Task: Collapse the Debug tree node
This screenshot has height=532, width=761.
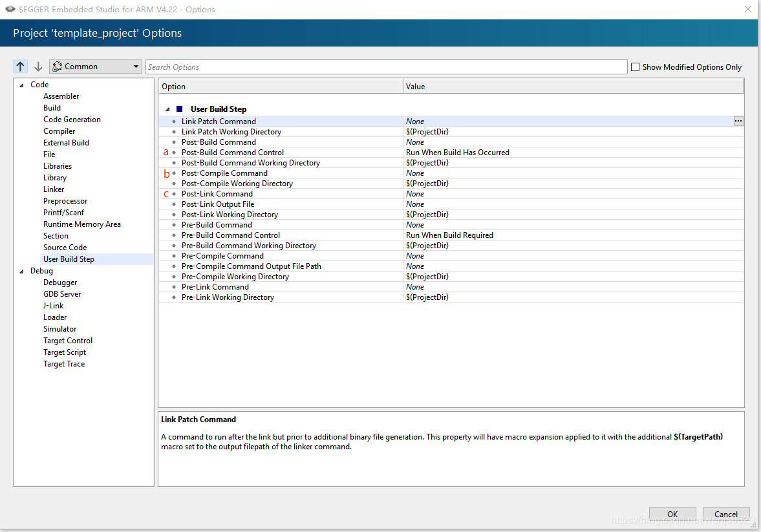Action: 21,271
